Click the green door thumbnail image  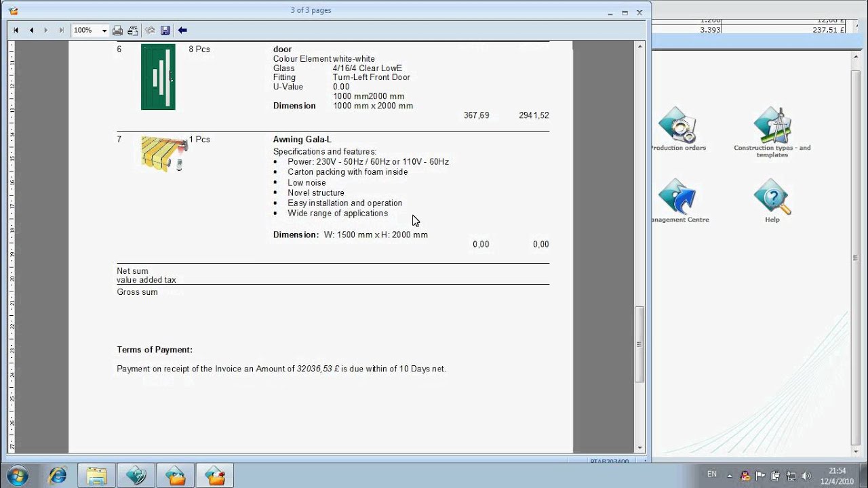(158, 77)
